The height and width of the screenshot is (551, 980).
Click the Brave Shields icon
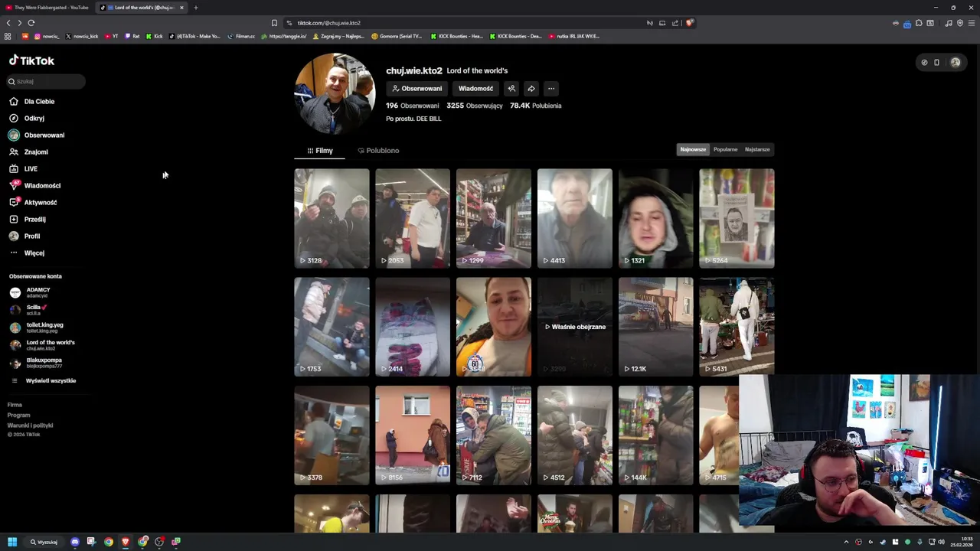coord(689,23)
